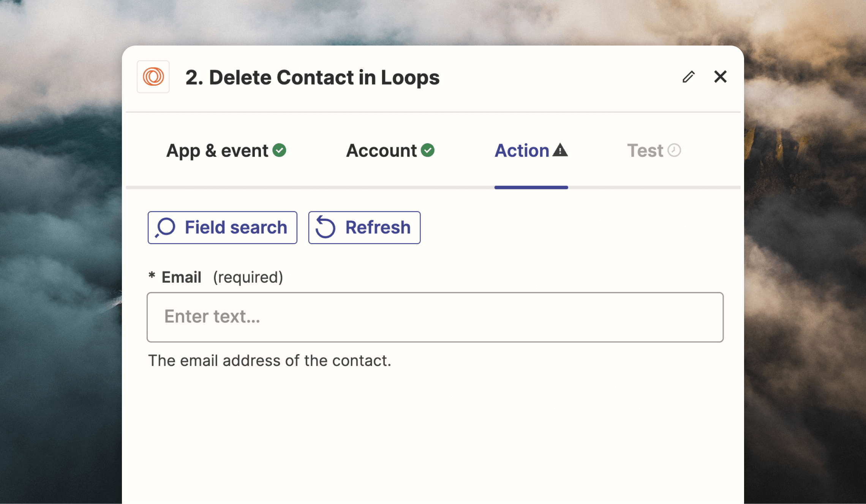Go to the Test tab
The height and width of the screenshot is (504, 866).
click(x=654, y=151)
